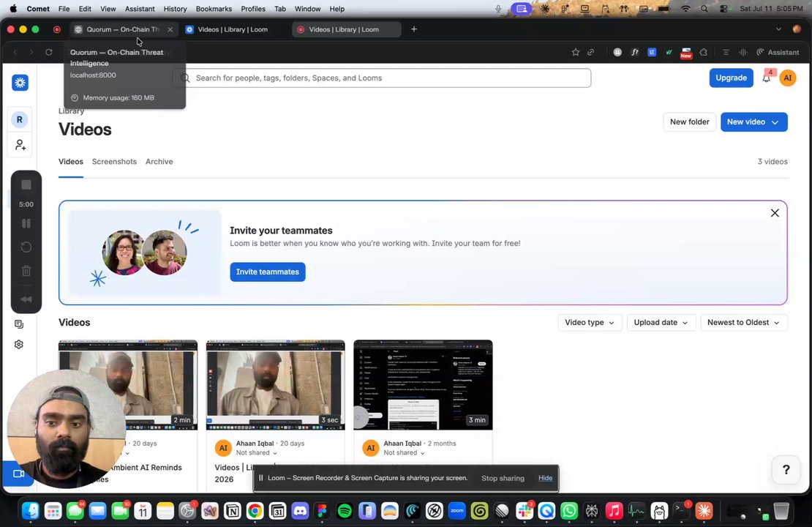812x527 pixels.
Task: Open the Assistant panel
Action: 778,53
